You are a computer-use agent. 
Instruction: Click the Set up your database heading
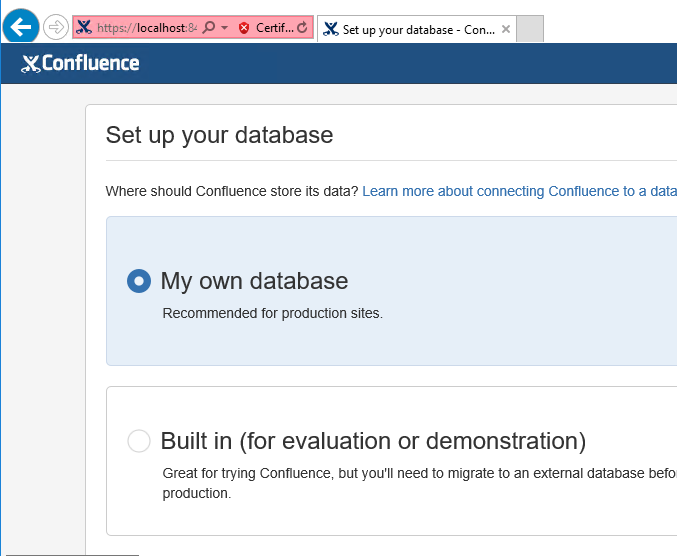point(219,135)
